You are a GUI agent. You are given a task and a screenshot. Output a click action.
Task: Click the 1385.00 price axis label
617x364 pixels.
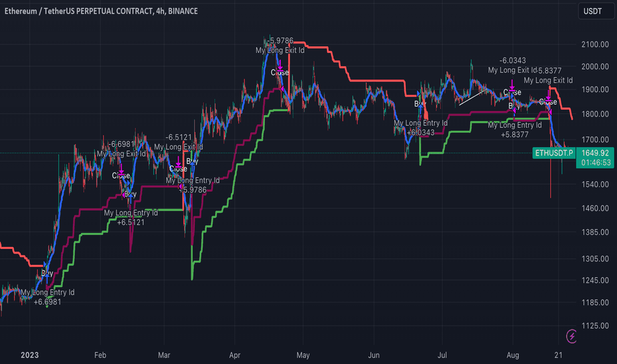[x=595, y=232]
